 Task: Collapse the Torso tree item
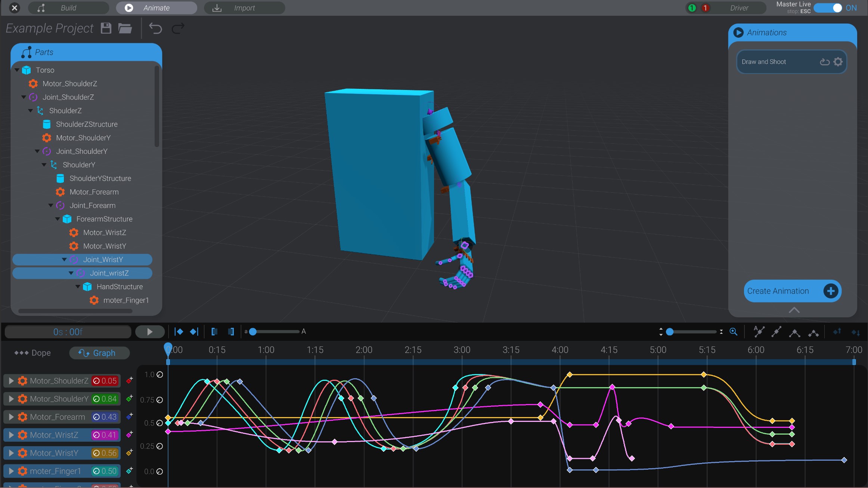tap(17, 70)
